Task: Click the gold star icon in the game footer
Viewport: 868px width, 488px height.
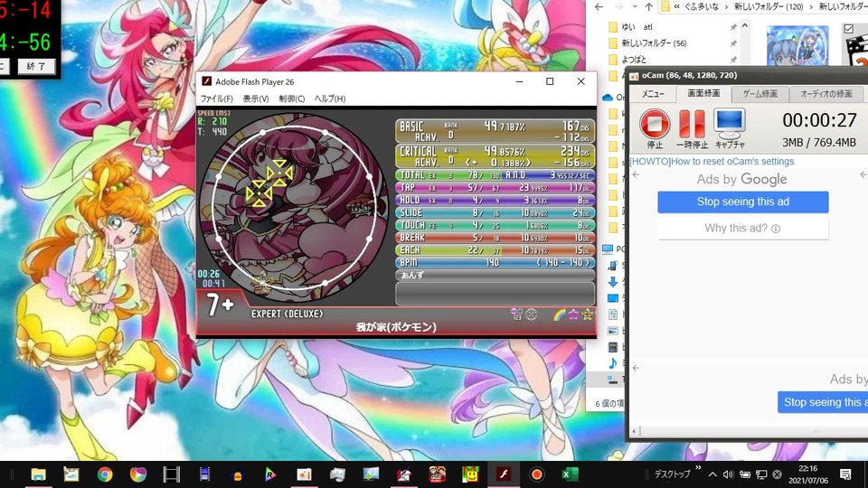Action: tap(587, 314)
